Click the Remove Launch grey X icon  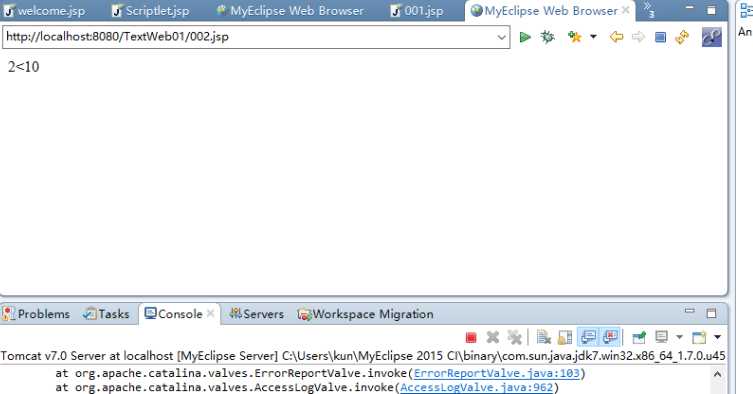tap(493, 337)
